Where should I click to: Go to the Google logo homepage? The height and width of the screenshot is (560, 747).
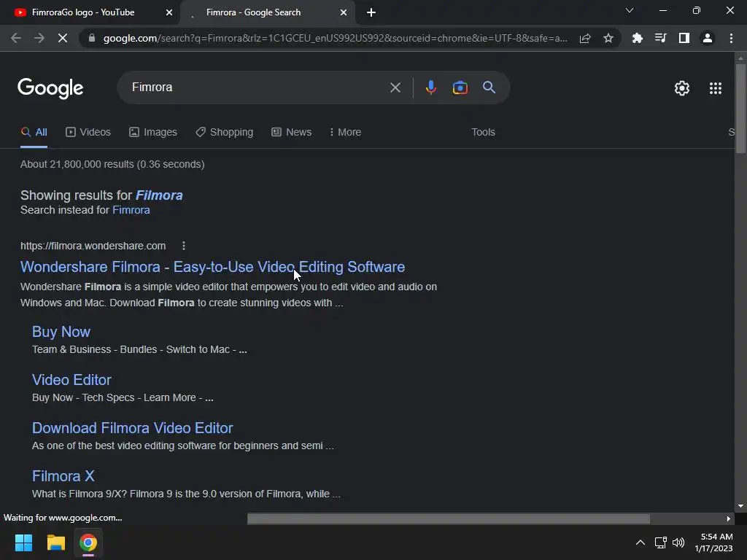[x=50, y=88]
